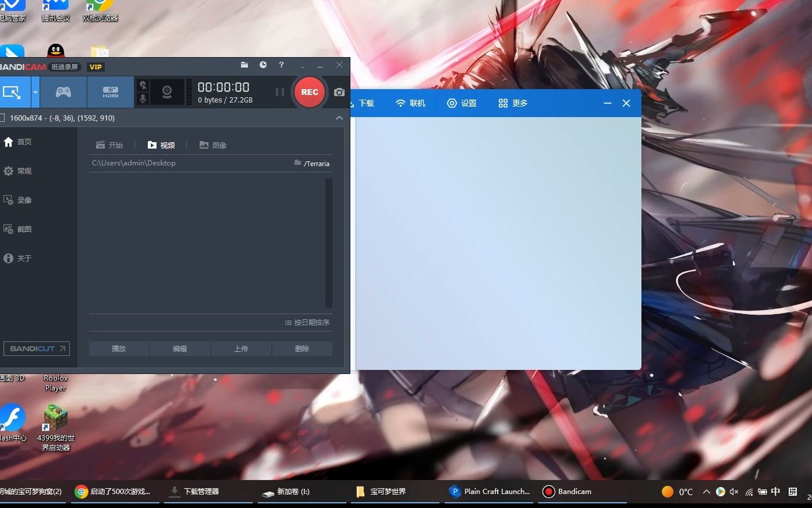
Task: Open the recording schedule clock icon
Action: pos(263,65)
